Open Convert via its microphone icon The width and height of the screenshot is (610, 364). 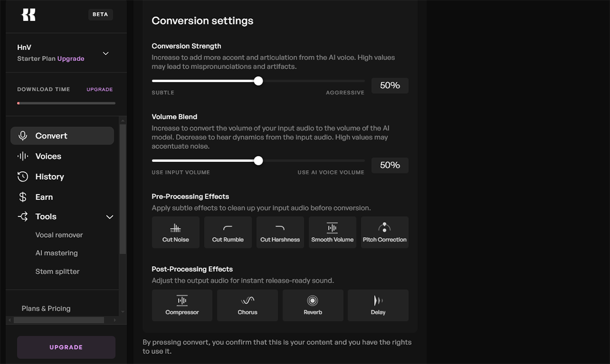[23, 136]
